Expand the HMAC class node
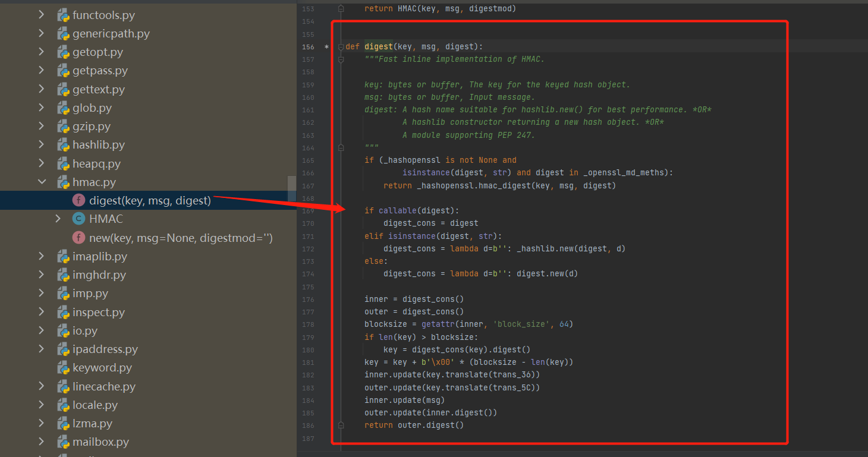Image resolution: width=868 pixels, height=457 pixels. [x=58, y=219]
